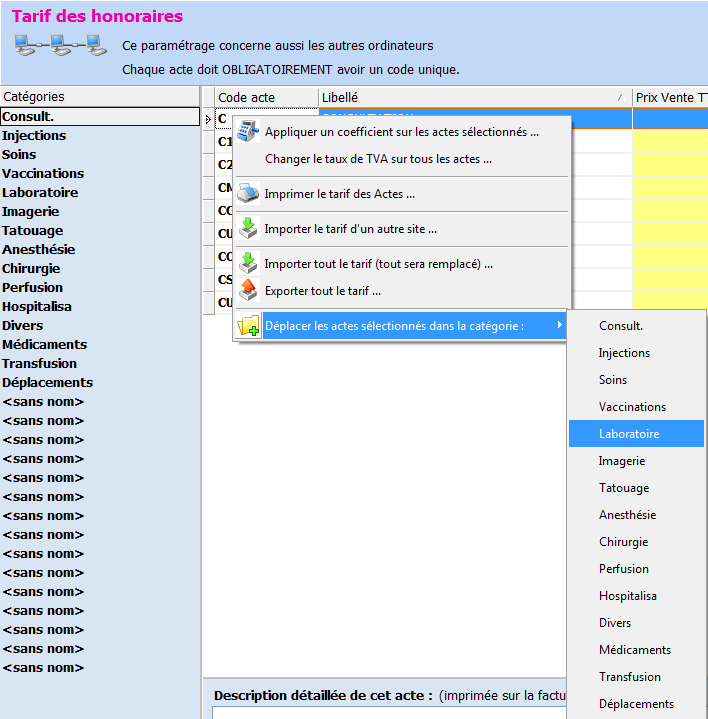The width and height of the screenshot is (708, 719).
Task: Click the printer icon for printing the tarif
Action: point(248,194)
